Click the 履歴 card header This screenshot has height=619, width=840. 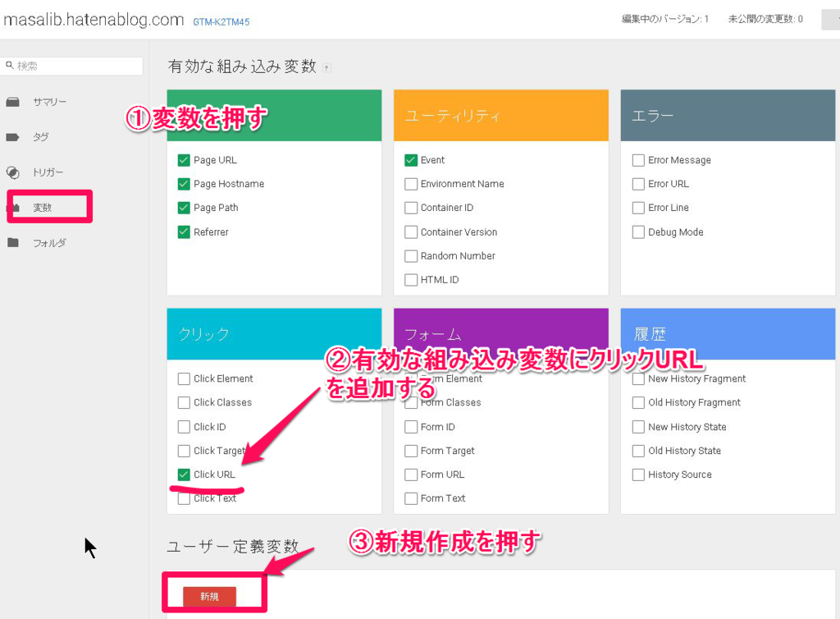728,333
